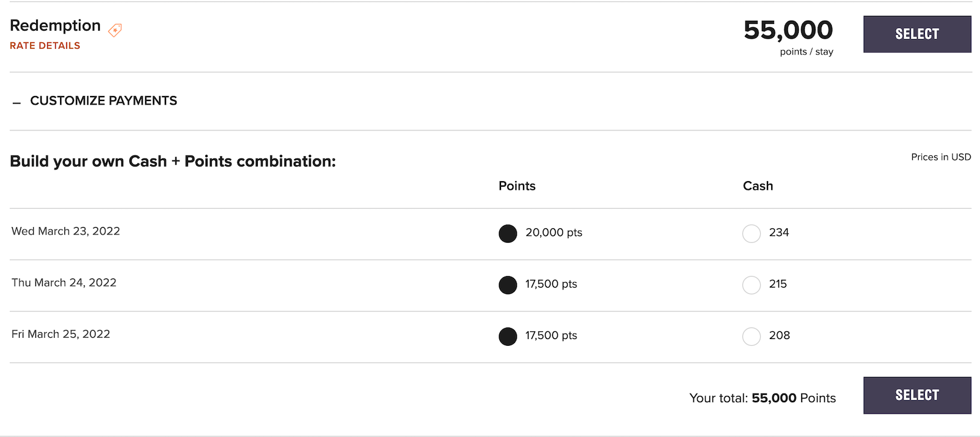Click the Prices in USD label
980x437 pixels.
(x=941, y=157)
